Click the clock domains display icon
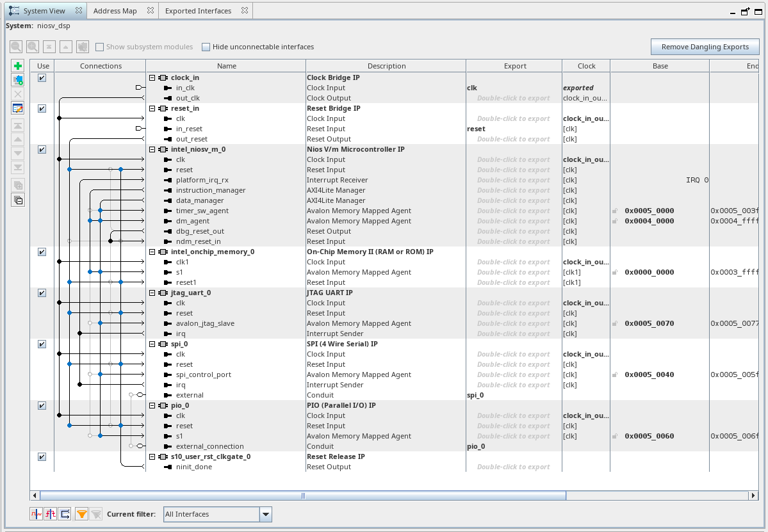The height and width of the screenshot is (532, 768). (36, 514)
